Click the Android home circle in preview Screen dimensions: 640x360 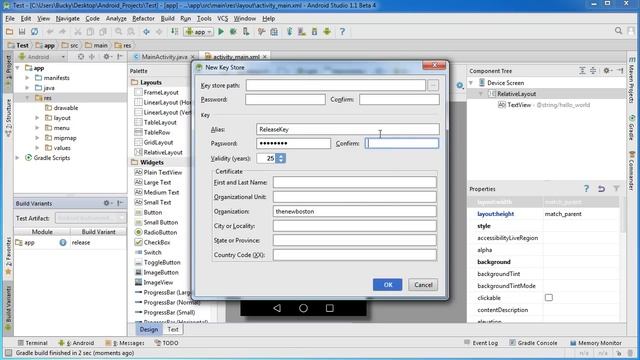pyautogui.click(x=303, y=308)
